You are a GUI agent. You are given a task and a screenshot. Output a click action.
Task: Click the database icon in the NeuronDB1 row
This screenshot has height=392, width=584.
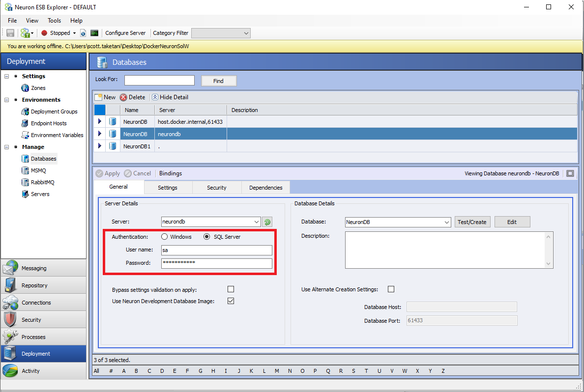point(113,146)
